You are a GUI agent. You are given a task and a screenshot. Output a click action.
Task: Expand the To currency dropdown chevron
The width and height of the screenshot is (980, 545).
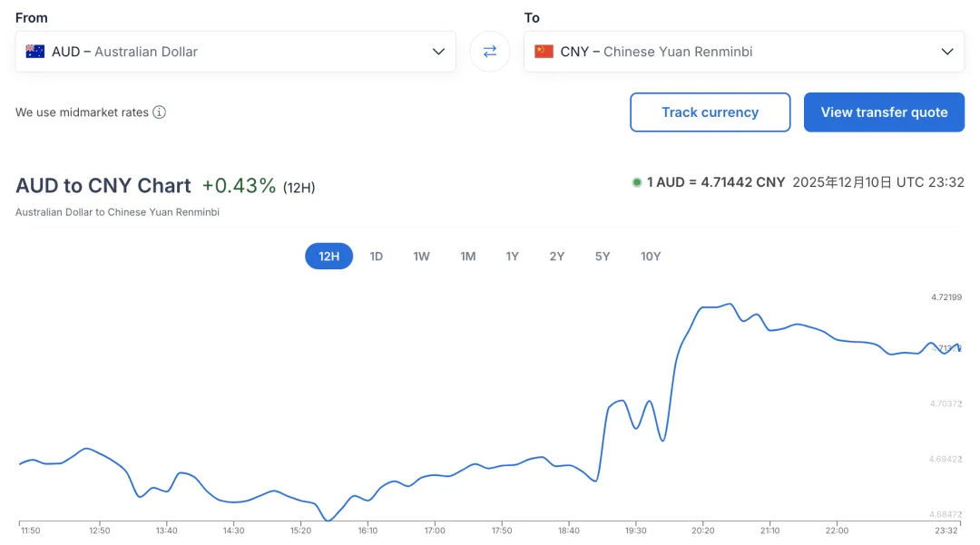[x=947, y=52]
